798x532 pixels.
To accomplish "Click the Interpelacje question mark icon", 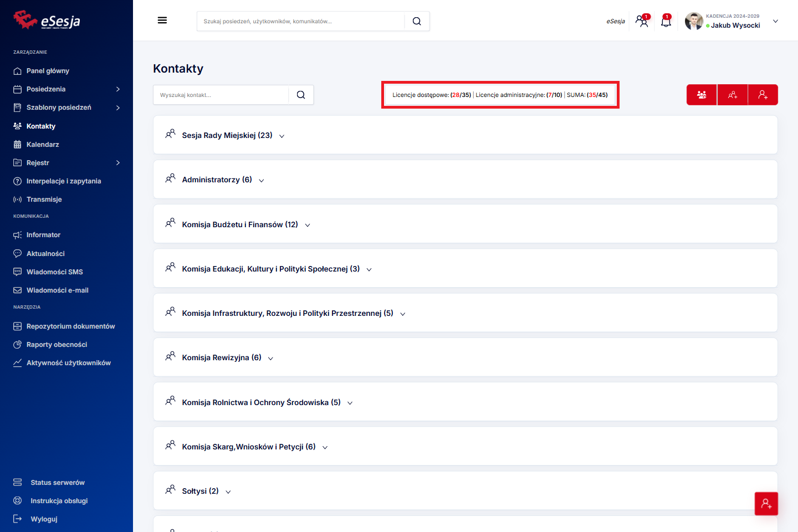I will click(17, 181).
